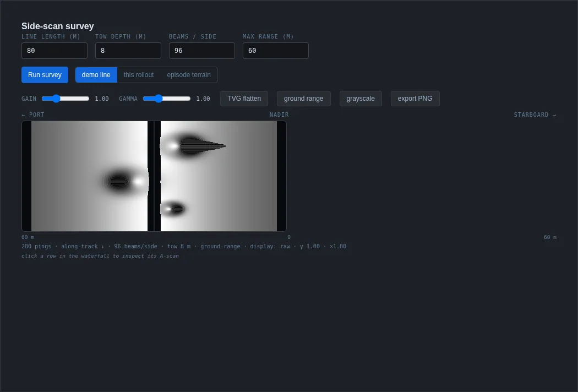Image resolution: width=578 pixels, height=392 pixels.
Task: Toggle grayscale display
Action: point(361,99)
